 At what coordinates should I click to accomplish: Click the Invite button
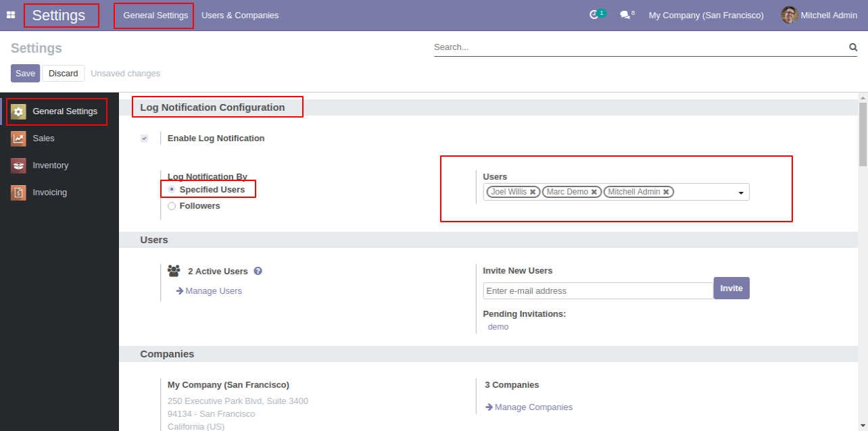(x=731, y=288)
